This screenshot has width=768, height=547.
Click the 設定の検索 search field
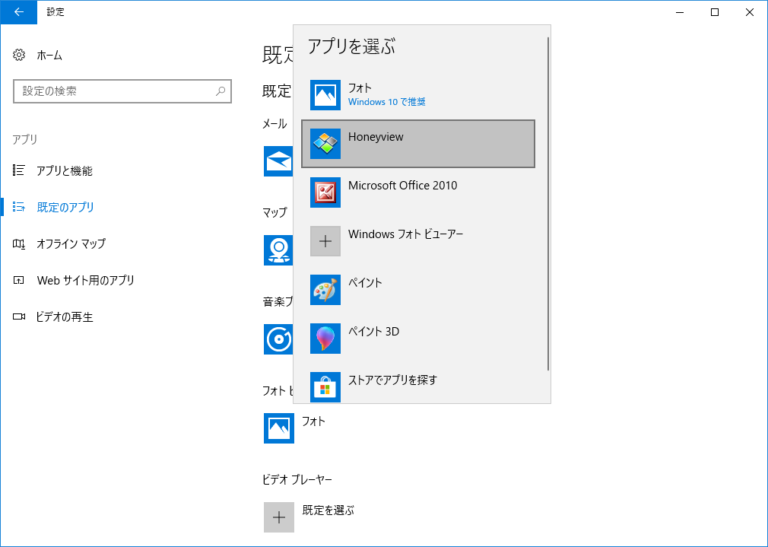click(110, 91)
